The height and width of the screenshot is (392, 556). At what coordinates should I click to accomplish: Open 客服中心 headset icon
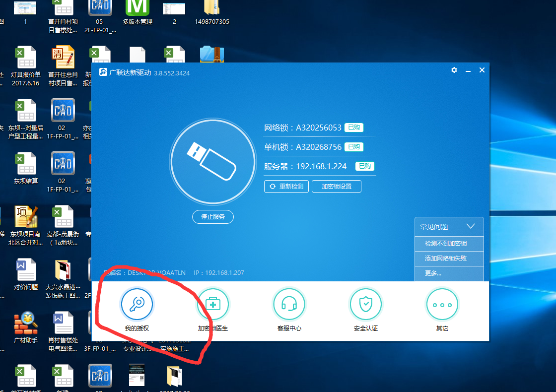point(289,304)
